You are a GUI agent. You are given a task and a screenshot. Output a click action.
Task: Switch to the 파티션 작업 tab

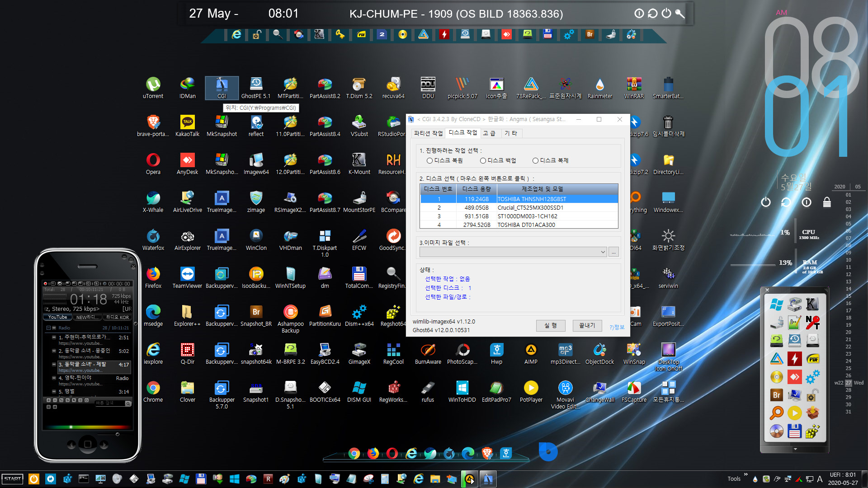[428, 133]
